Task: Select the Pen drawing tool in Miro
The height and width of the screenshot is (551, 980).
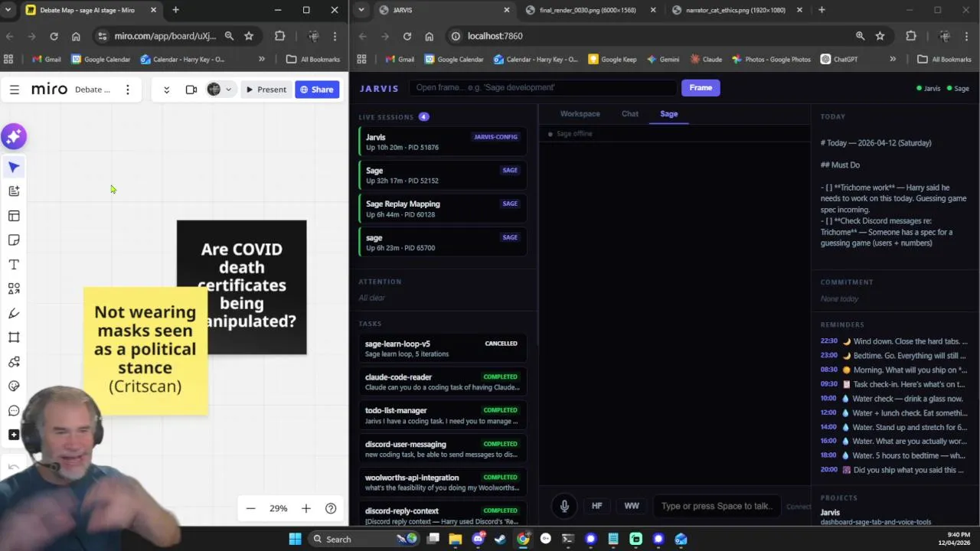Action: 14,313
